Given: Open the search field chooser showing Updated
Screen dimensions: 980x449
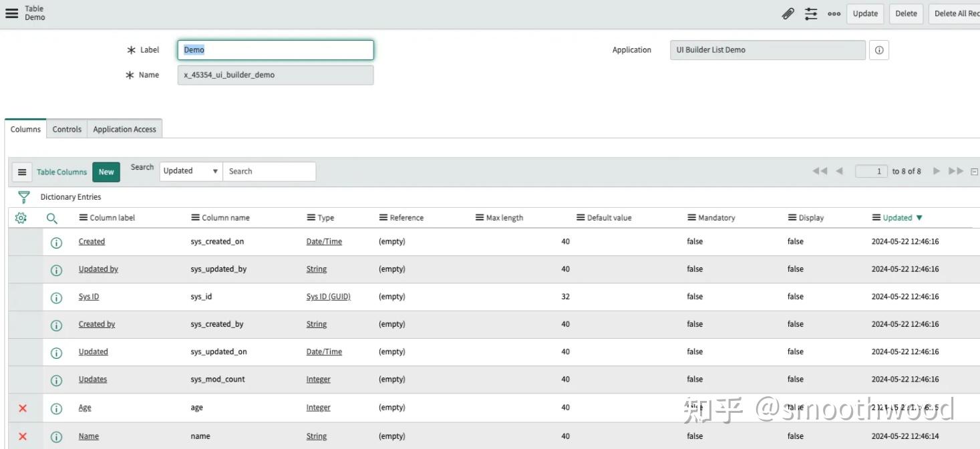Looking at the screenshot, I should click(190, 171).
